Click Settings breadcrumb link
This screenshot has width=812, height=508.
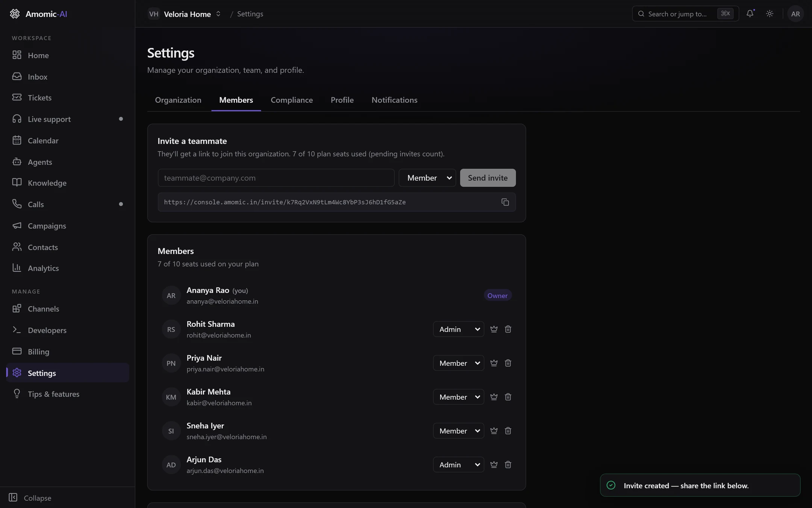[x=250, y=14]
